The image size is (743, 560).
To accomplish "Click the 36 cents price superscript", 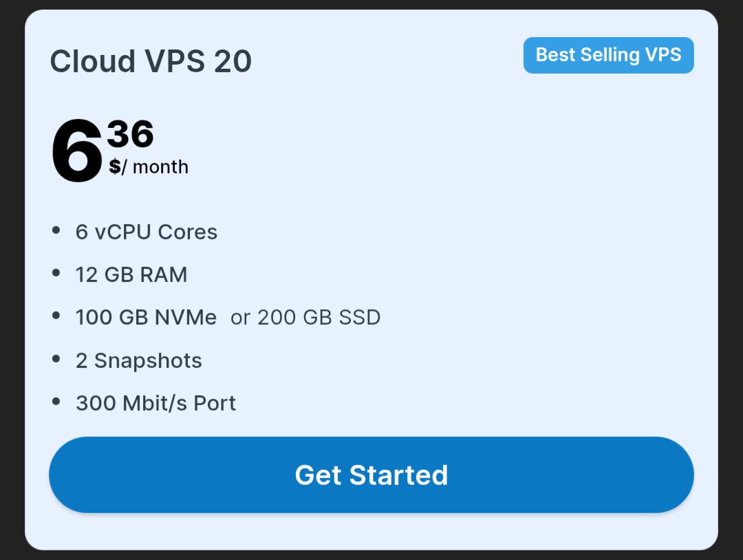I will point(130,133).
